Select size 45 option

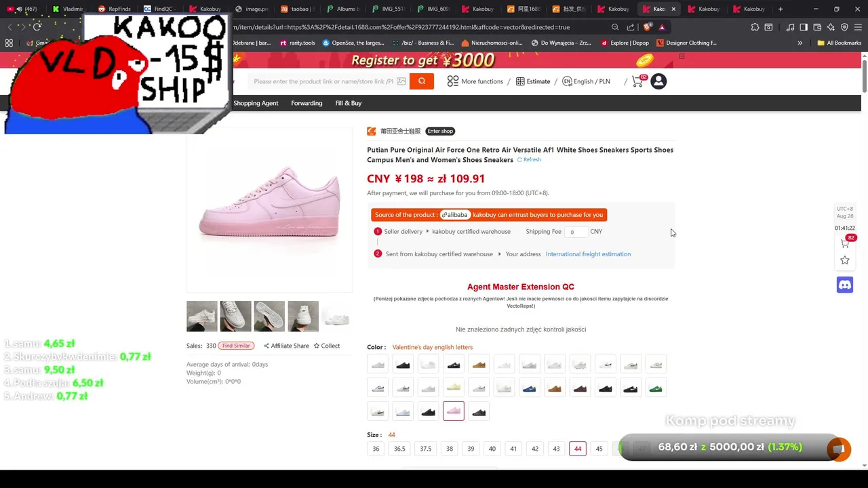[x=599, y=449]
